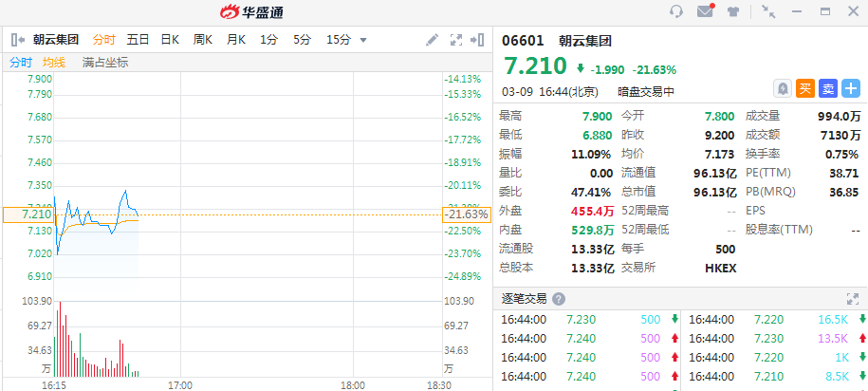Toggle 满占坐标 full-scale option
This screenshot has height=391, width=868.
(x=105, y=63)
